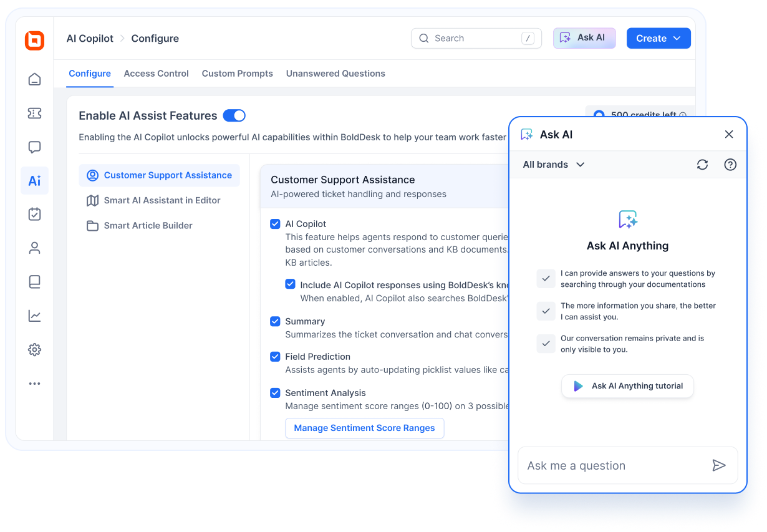Switch to the Configure tab
The image size is (767, 532).
(x=90, y=74)
